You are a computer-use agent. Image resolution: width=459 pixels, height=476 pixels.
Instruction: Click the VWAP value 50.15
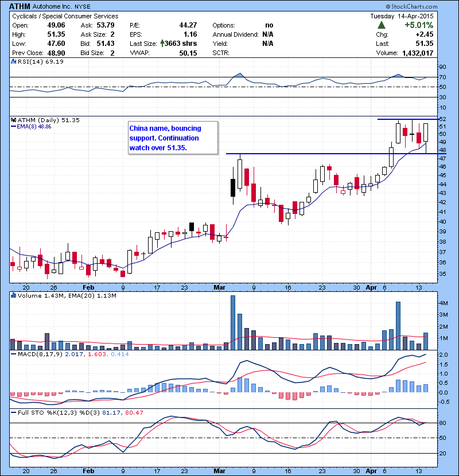(x=188, y=53)
